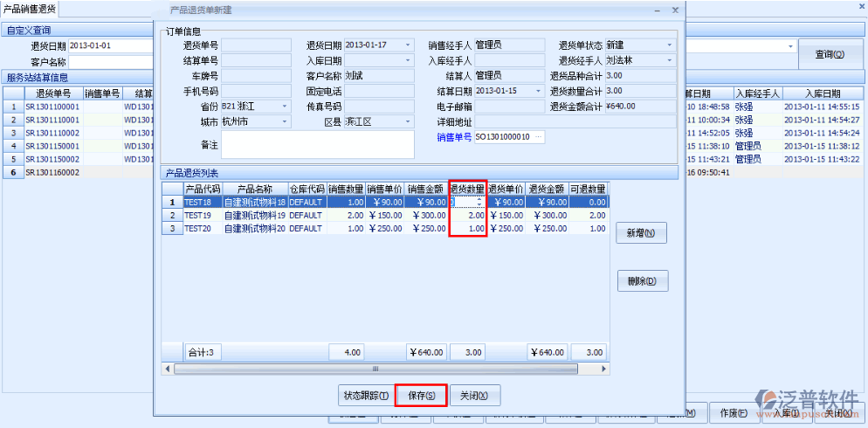
Task: Click the 状态跟踪(T) button
Action: (365, 396)
